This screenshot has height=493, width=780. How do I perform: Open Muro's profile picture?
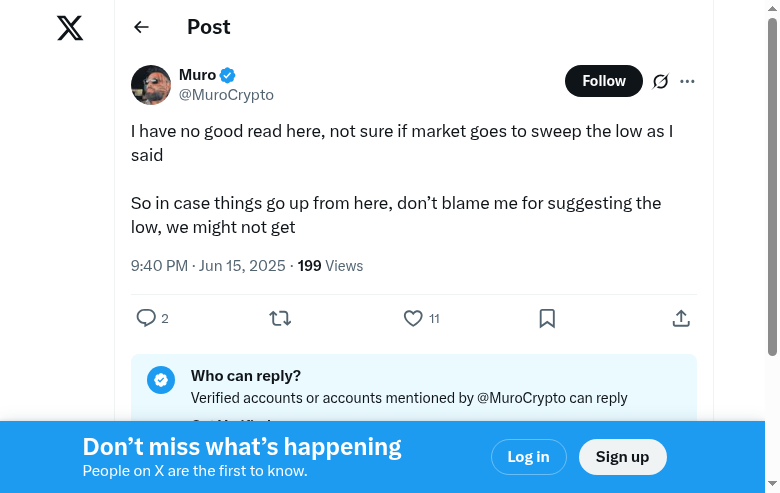click(x=151, y=85)
